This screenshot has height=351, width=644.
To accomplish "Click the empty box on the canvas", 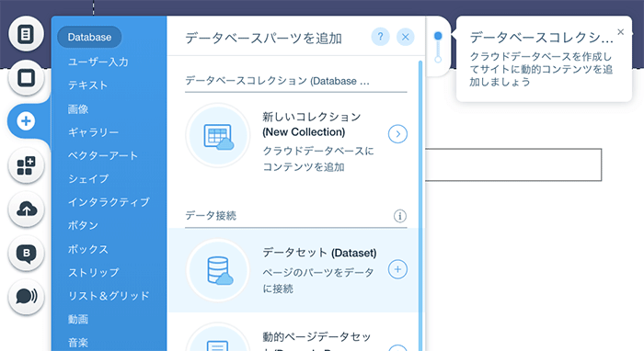I will tap(513, 164).
